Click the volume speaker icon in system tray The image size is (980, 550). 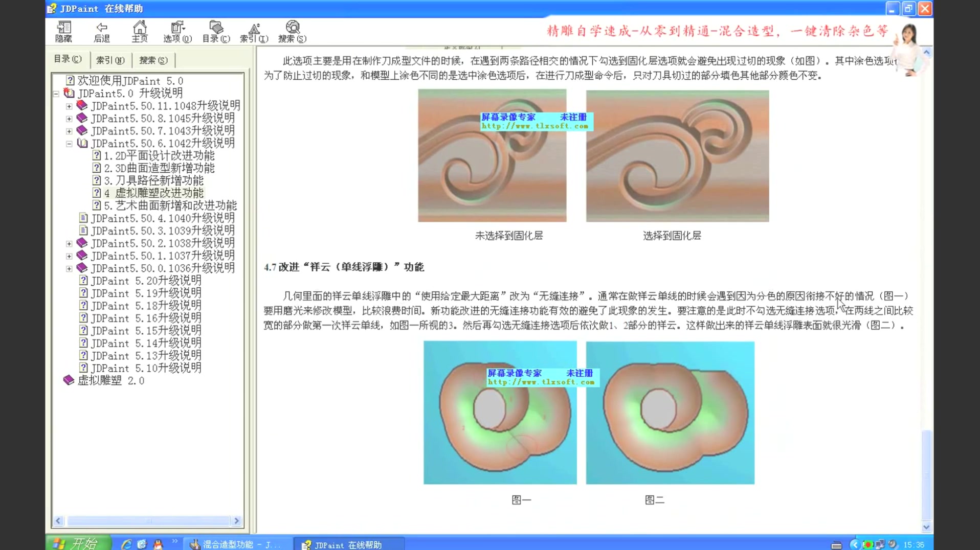(892, 544)
